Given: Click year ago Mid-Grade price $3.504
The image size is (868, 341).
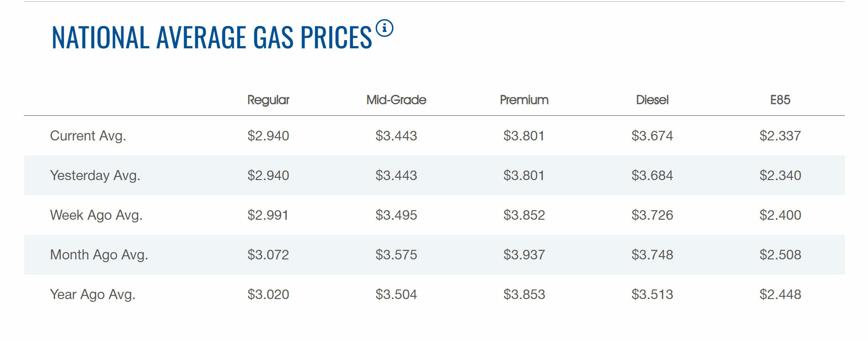Looking at the screenshot, I should (396, 294).
